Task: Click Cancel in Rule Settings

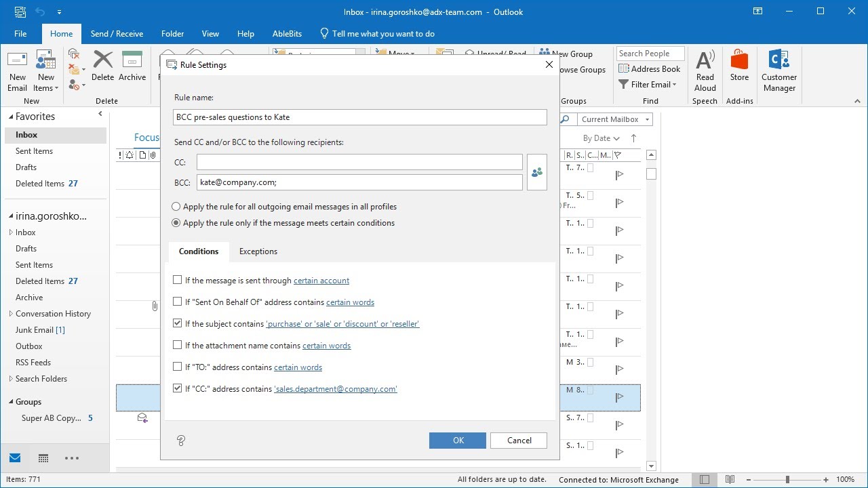Action: [x=519, y=441]
